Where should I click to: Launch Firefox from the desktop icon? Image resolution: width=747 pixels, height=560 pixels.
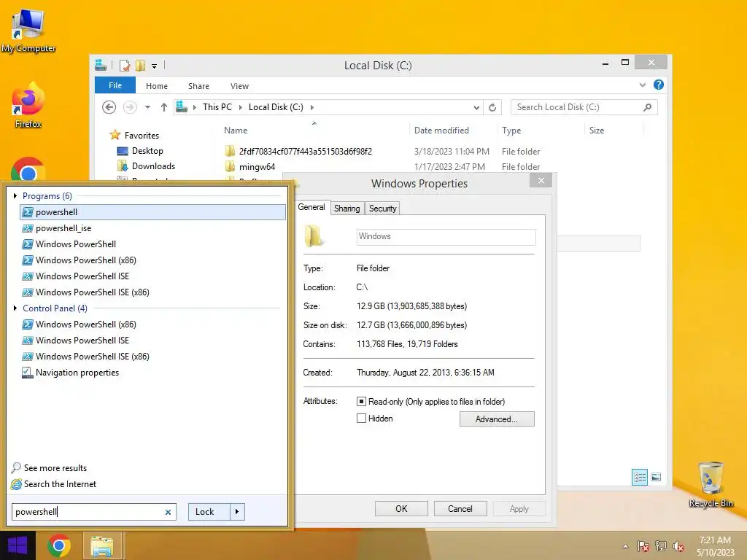tap(28, 106)
